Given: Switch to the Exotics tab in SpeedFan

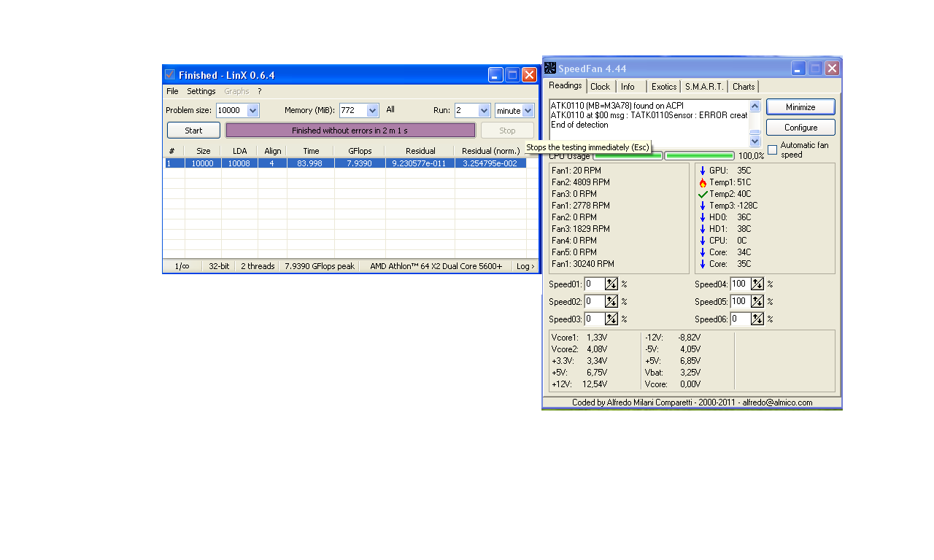Looking at the screenshot, I should click(664, 87).
